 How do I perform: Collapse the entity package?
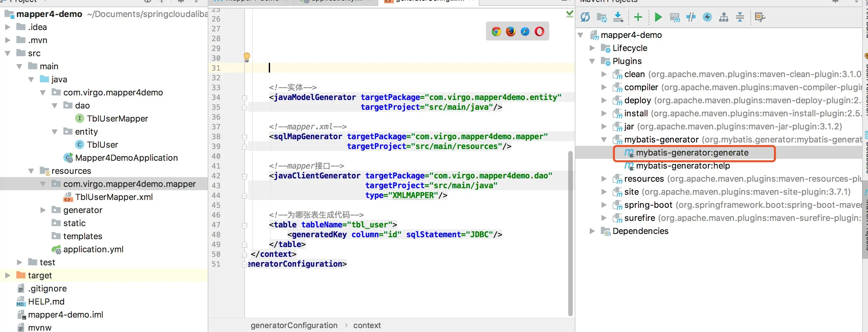55,132
